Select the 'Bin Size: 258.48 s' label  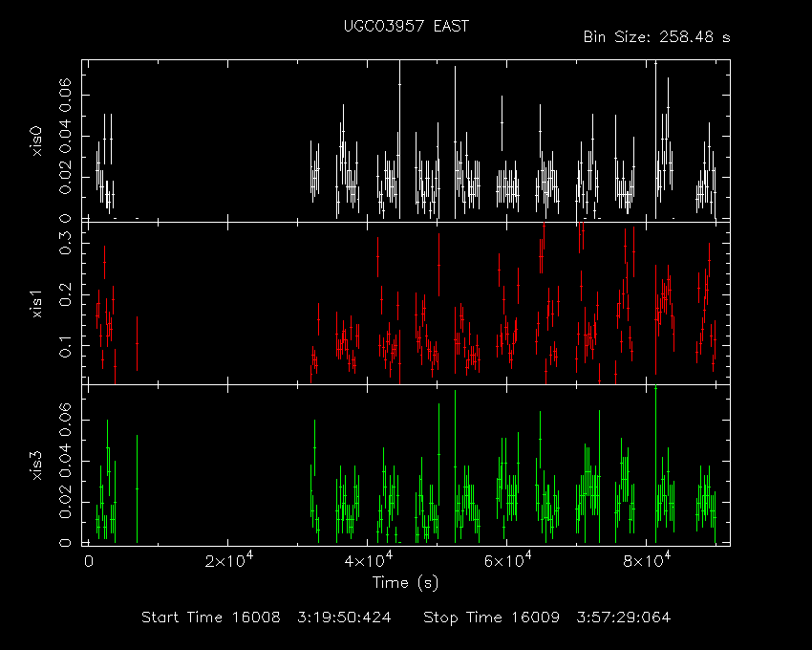[656, 37]
